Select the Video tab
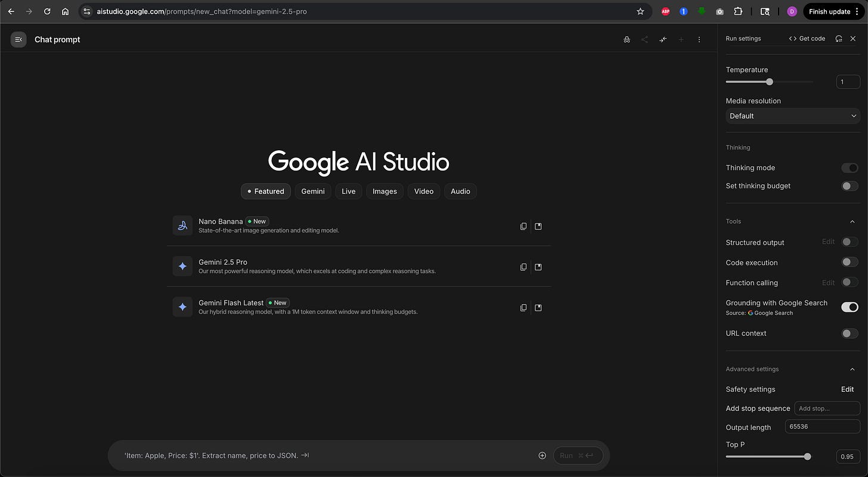 click(x=424, y=191)
